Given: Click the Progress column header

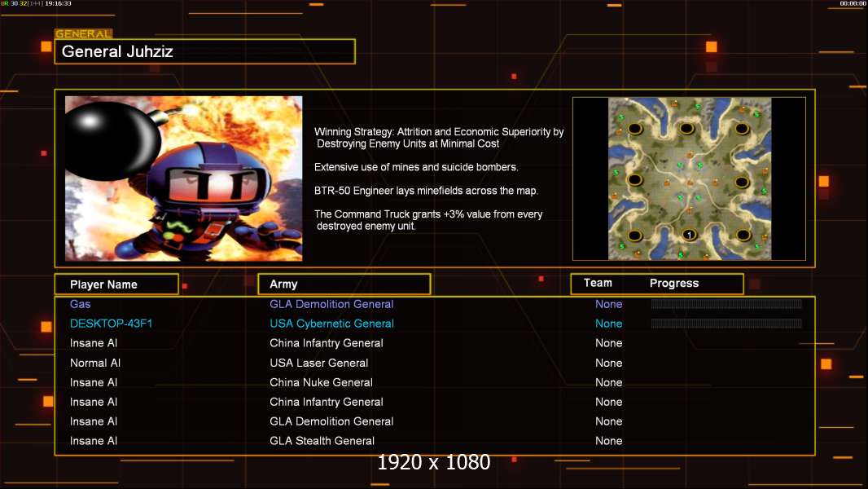Looking at the screenshot, I should (674, 283).
